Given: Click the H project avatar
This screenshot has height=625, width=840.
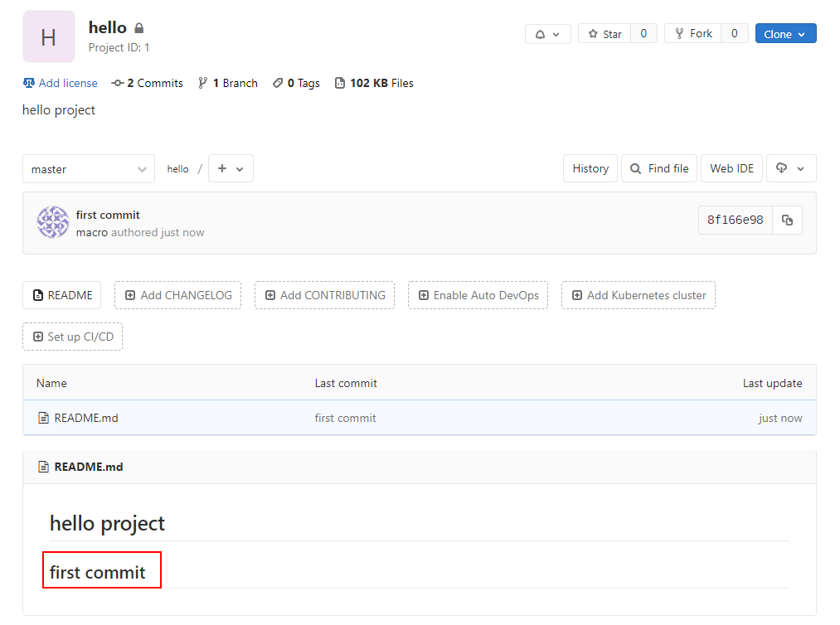Looking at the screenshot, I should pyautogui.click(x=49, y=36).
